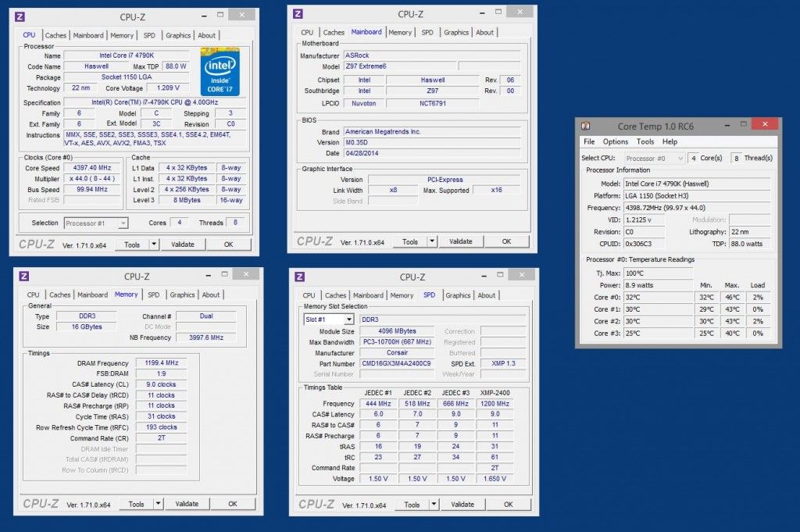Click the CPU-Z icon in the Memory window title bar

[x=23, y=277]
